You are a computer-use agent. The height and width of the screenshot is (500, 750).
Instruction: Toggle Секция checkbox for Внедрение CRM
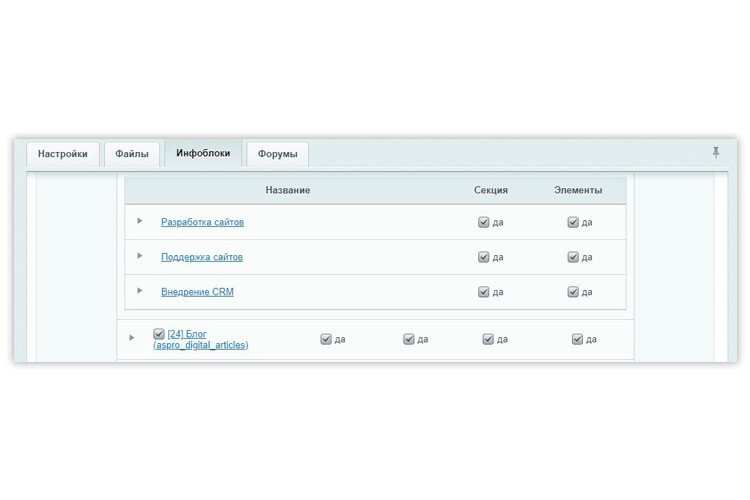click(484, 292)
